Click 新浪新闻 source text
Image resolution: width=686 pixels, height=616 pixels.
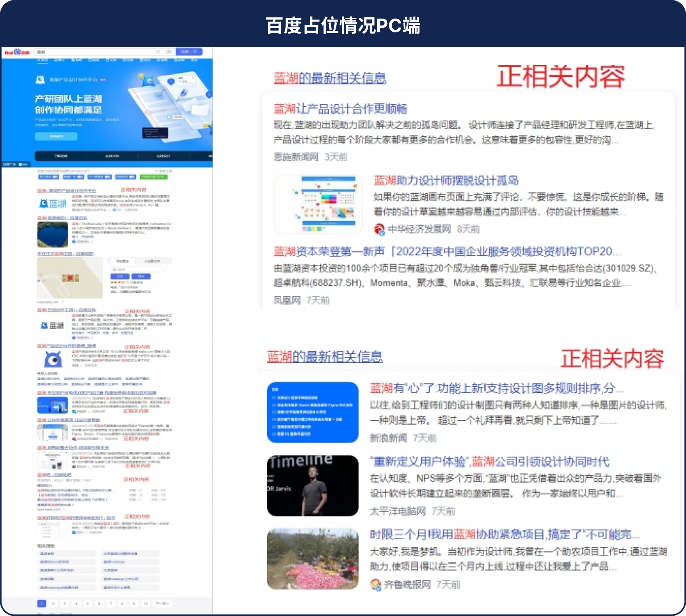coord(388,438)
